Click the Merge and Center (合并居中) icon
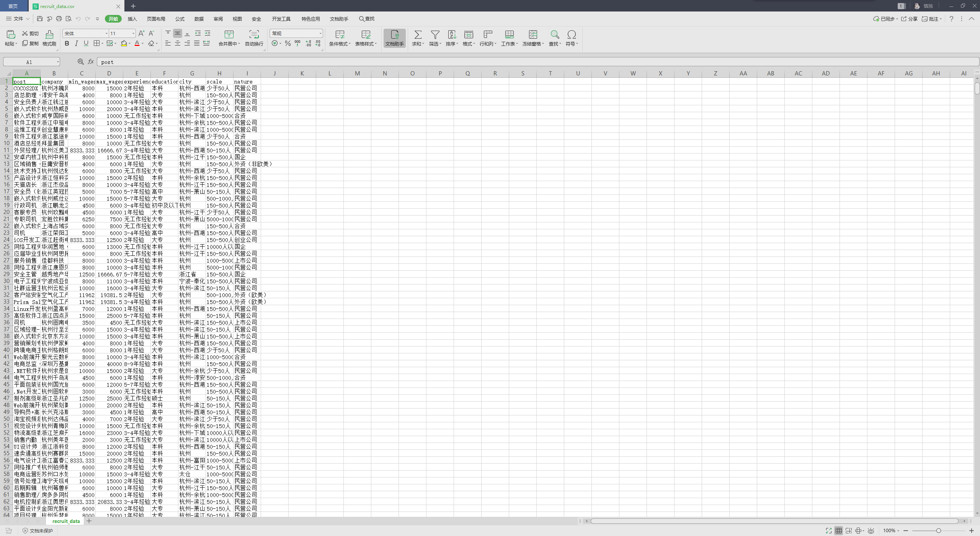 229,35
